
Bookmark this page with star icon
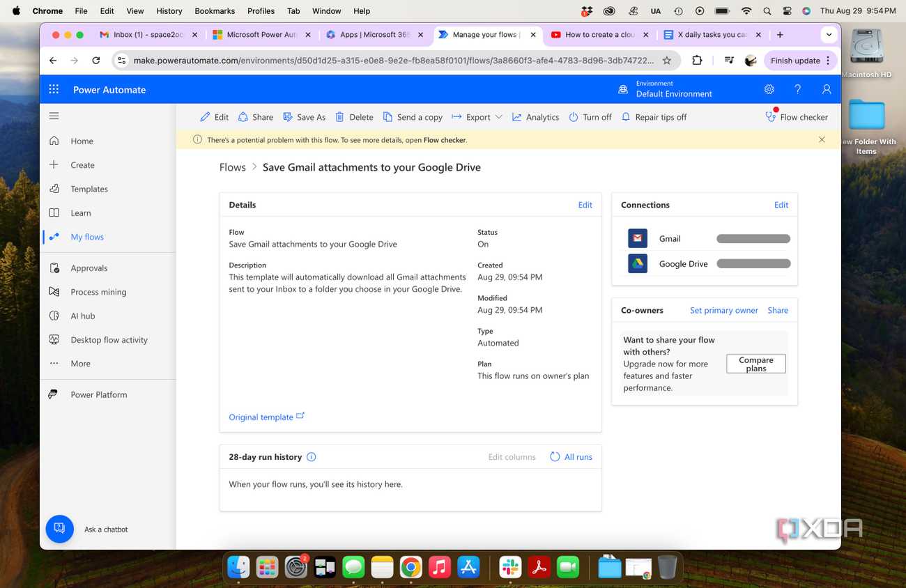[x=667, y=61]
